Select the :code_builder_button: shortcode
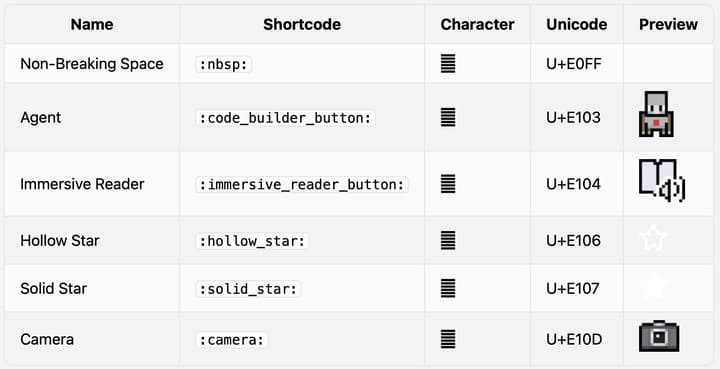720x369 pixels. [x=285, y=118]
